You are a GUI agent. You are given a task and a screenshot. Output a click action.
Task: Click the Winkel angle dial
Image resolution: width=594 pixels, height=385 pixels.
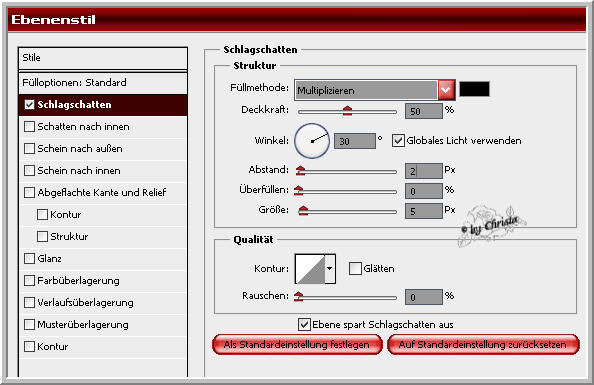click(x=312, y=141)
